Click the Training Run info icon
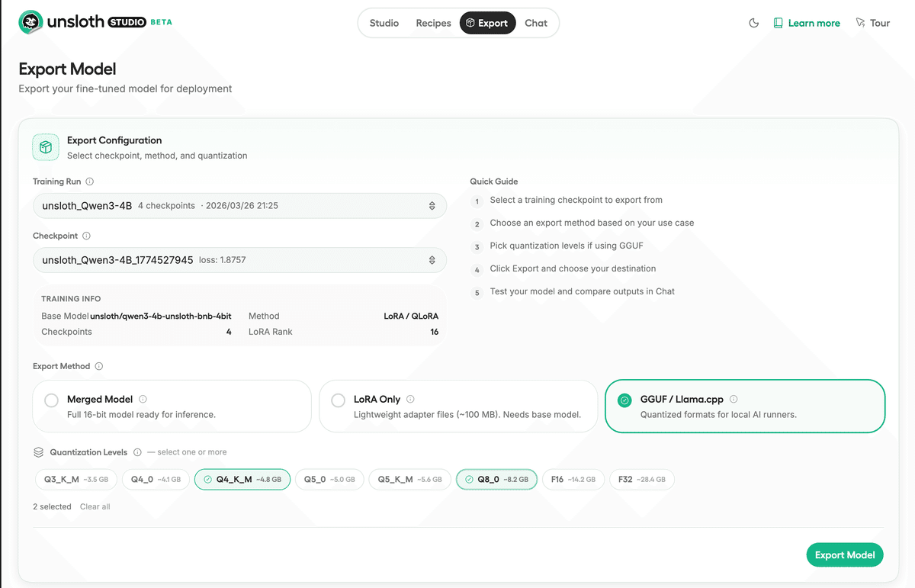Screen dimensions: 915x588 pos(90,182)
